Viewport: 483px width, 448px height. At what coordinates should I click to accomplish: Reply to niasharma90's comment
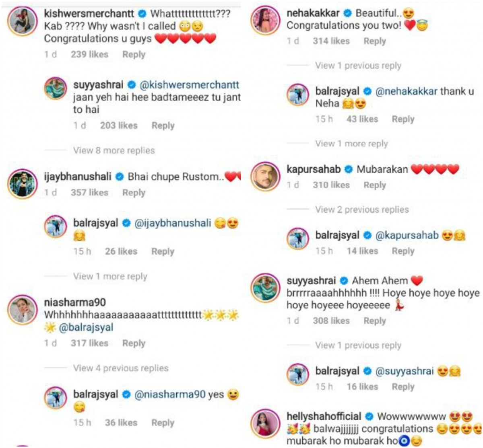134,343
